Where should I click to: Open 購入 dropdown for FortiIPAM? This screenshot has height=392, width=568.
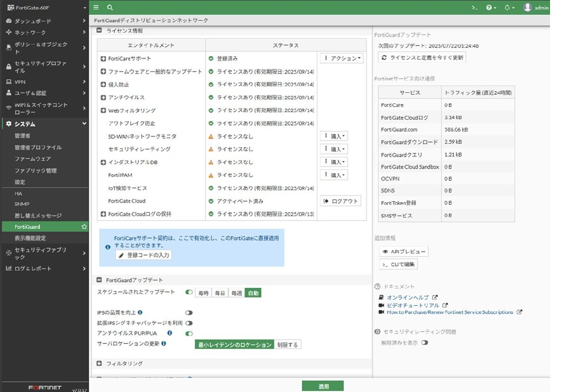point(334,175)
